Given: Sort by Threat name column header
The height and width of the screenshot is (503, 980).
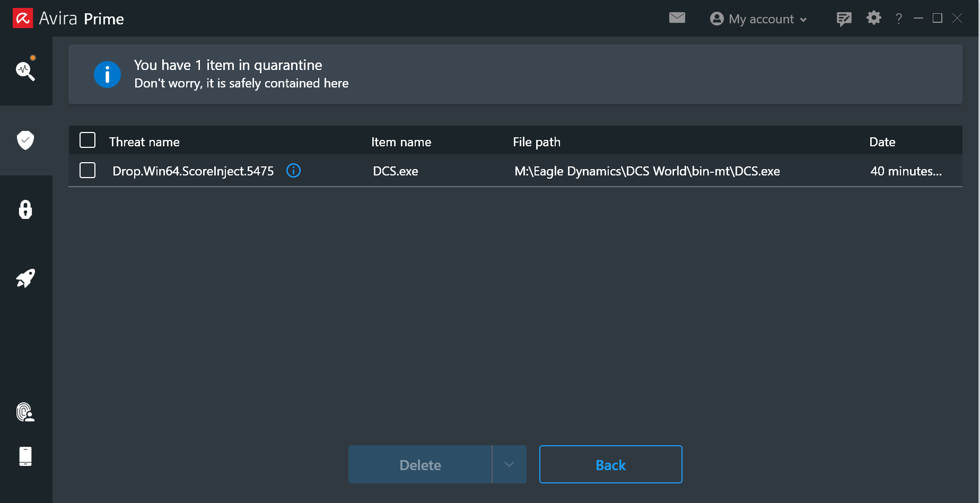Looking at the screenshot, I should point(144,142).
